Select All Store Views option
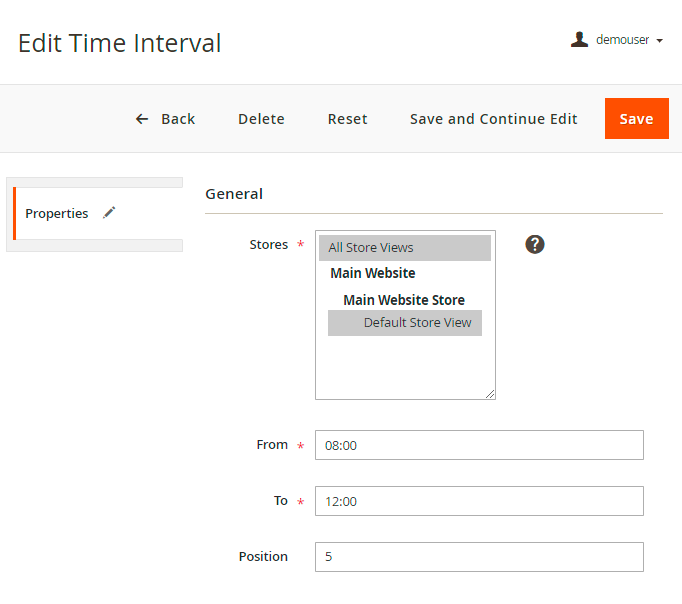This screenshot has width=682, height=604. pos(404,247)
